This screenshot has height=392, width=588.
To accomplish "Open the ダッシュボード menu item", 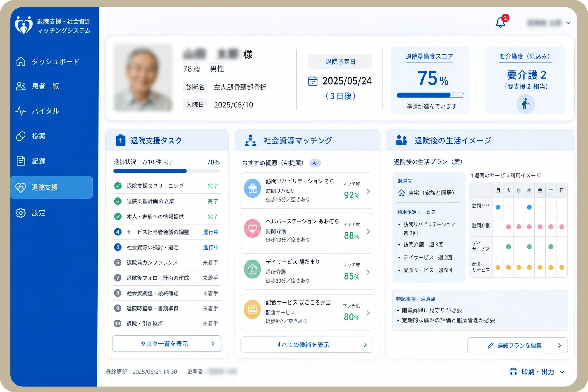I will tap(51, 61).
